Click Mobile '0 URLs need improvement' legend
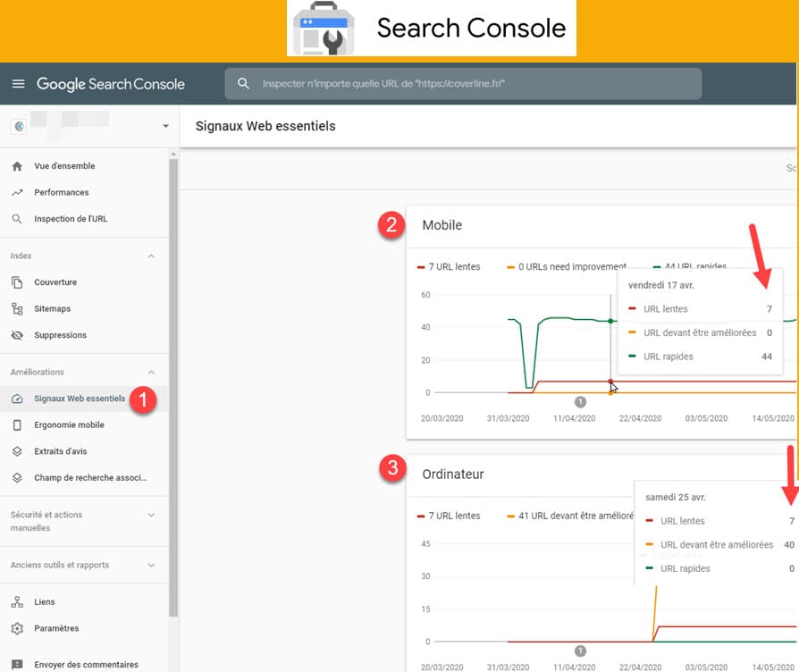799x672 pixels. [x=567, y=266]
